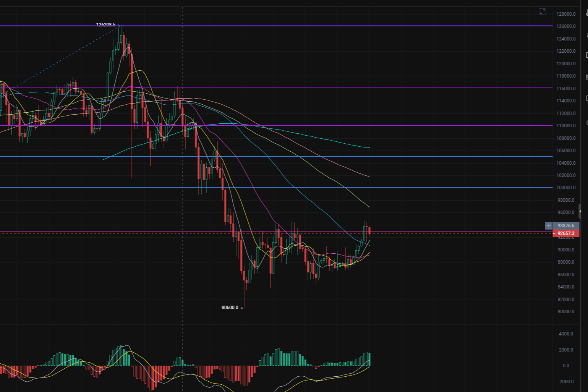Select the purple horizontal line at 126000
This screenshot has height=392, width=588.
(x=306, y=26)
